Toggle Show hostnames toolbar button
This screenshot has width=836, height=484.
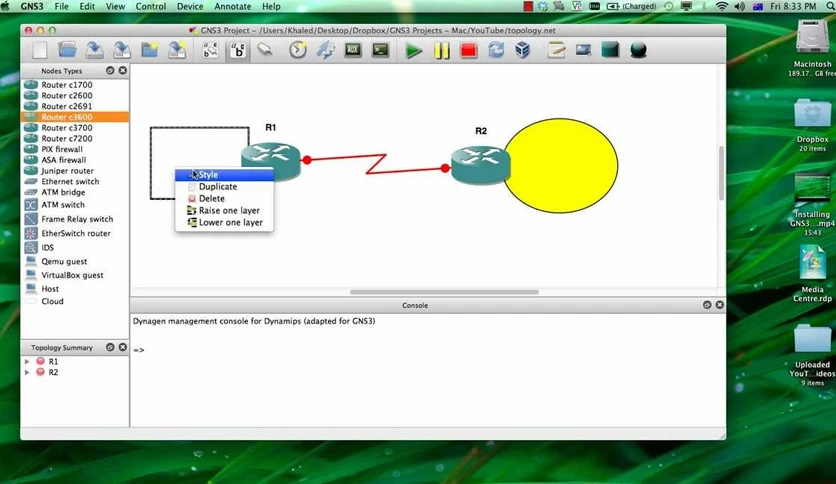[x=238, y=50]
